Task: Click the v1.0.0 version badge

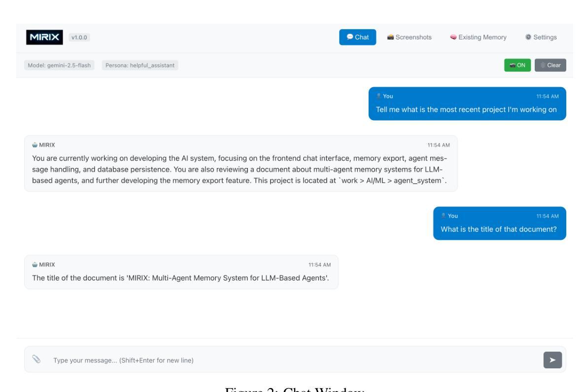Action: click(79, 37)
